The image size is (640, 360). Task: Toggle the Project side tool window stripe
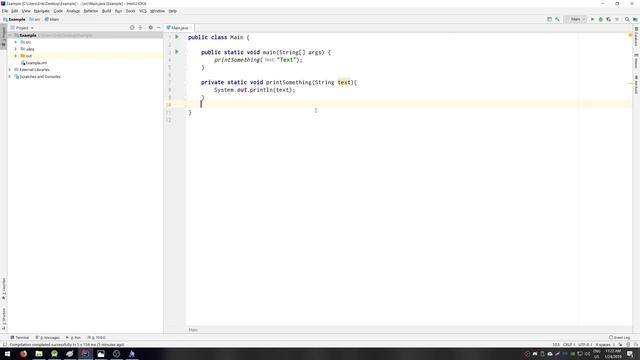point(4,38)
